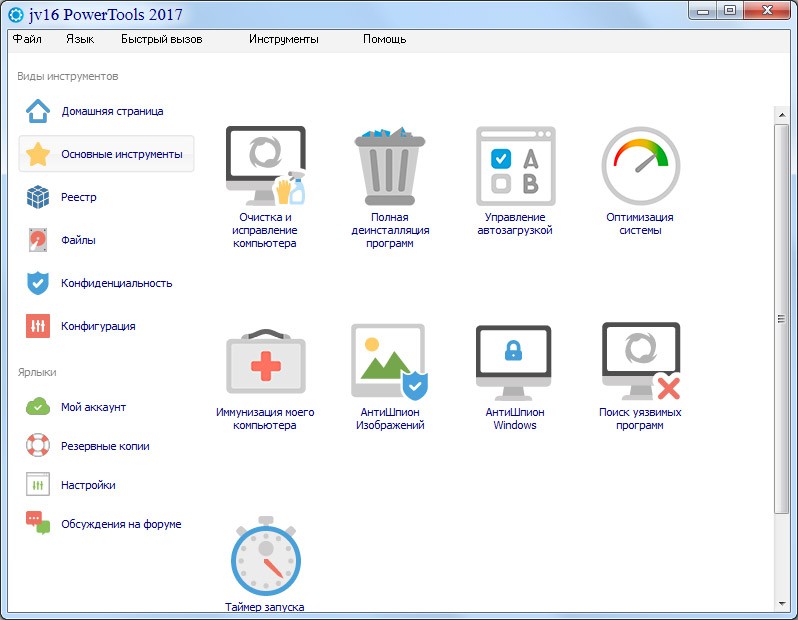
Task: Click the АнтиШпион Изображений caption
Action: pos(390,418)
